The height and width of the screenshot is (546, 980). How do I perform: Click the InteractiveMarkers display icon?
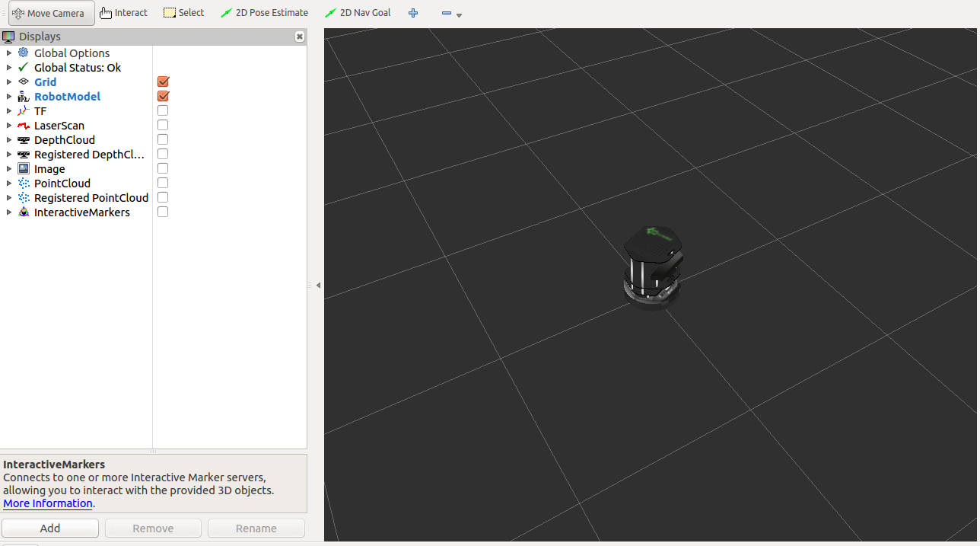pyautogui.click(x=24, y=212)
